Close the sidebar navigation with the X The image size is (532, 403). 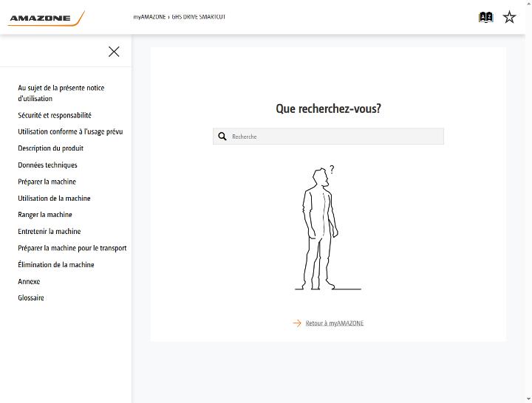(x=114, y=52)
